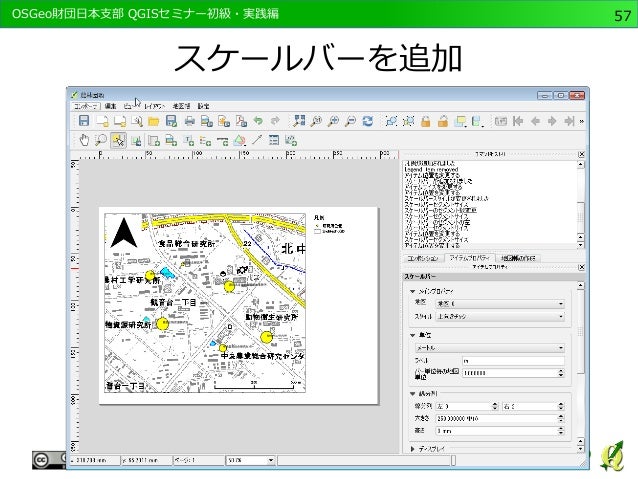Click the Refresh view icon
638x479 pixels.
coord(368,121)
